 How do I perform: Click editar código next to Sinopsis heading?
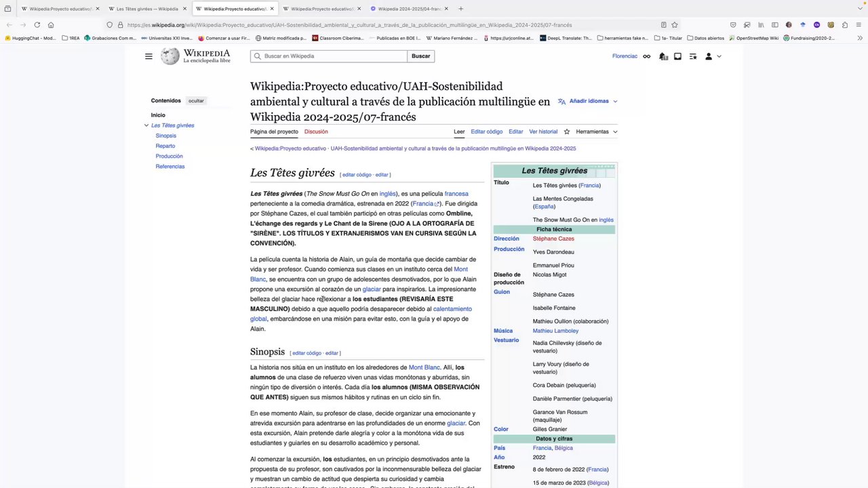pos(307,353)
